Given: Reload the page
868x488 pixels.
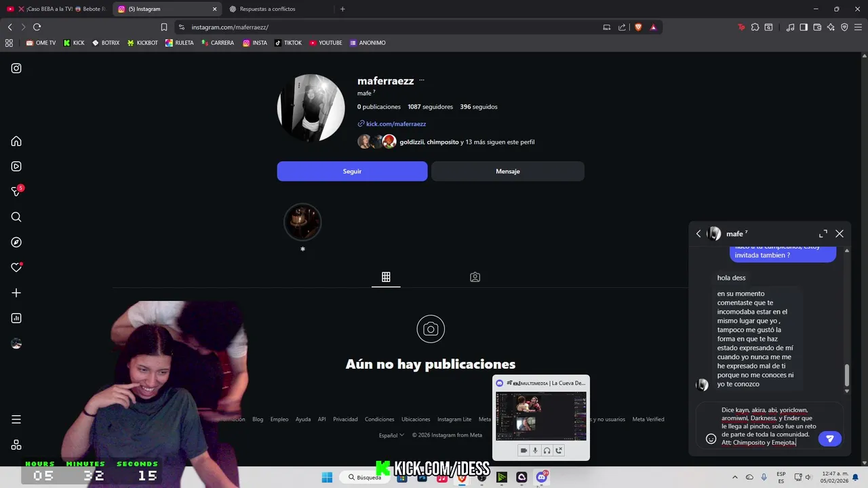Looking at the screenshot, I should coord(37,27).
